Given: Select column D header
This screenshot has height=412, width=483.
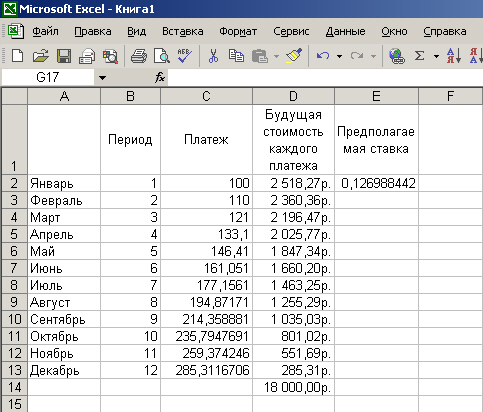Looking at the screenshot, I should [293, 96].
